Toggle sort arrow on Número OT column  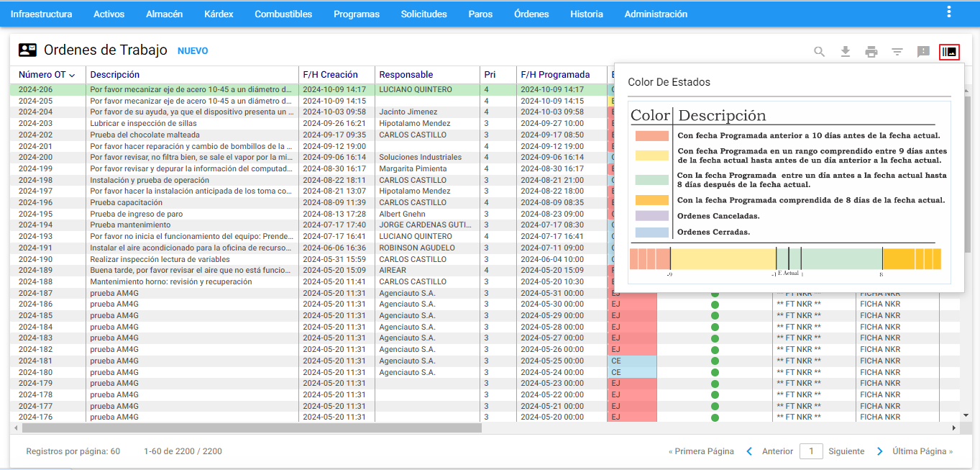tap(72, 75)
